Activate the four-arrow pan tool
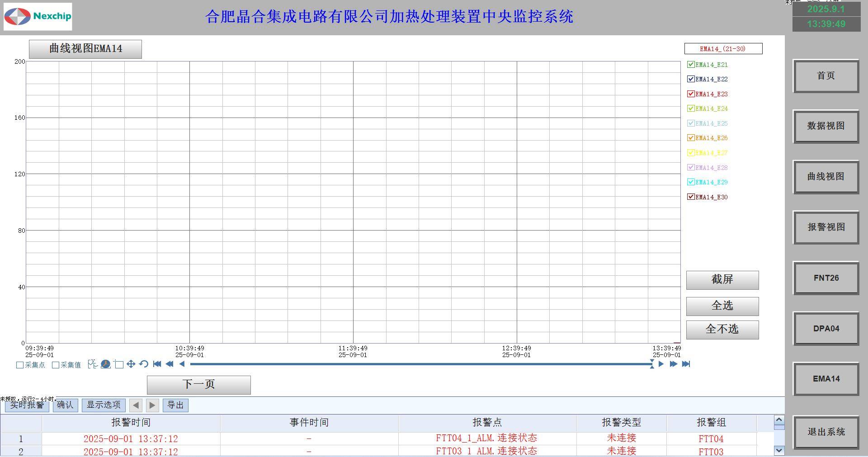The height and width of the screenshot is (457, 868). (x=131, y=364)
